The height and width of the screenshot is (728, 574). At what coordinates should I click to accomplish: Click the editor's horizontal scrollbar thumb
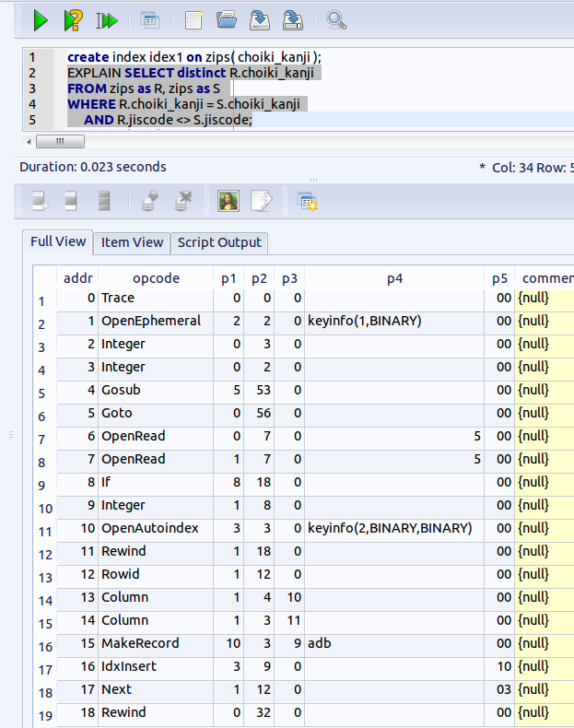[x=60, y=141]
